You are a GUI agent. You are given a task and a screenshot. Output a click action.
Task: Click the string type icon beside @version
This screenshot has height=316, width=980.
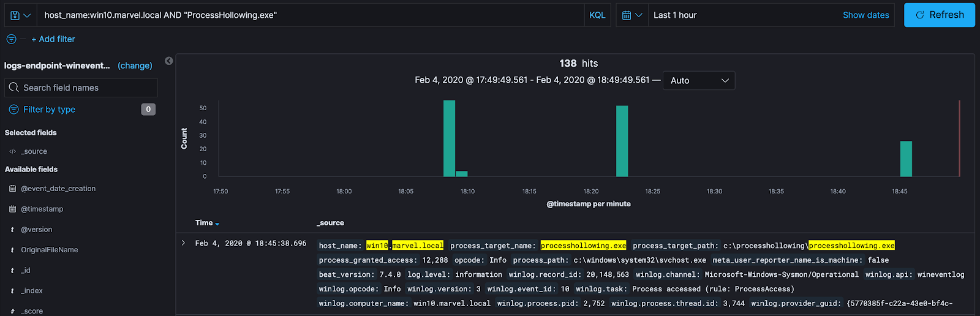(12, 230)
